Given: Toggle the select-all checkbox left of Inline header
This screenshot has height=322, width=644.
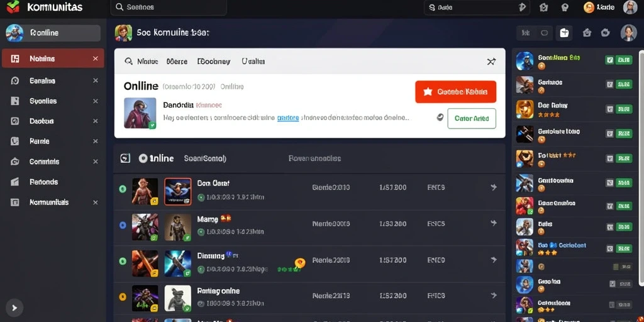Looking at the screenshot, I should [x=125, y=158].
